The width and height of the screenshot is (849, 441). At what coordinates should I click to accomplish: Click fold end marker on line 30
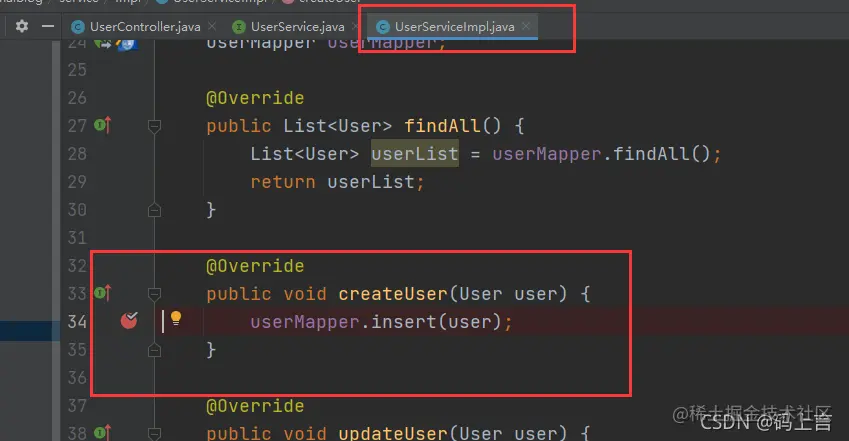(x=154, y=210)
